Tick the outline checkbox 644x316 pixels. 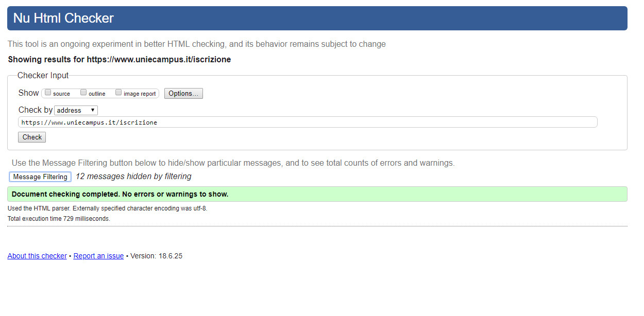tap(83, 93)
